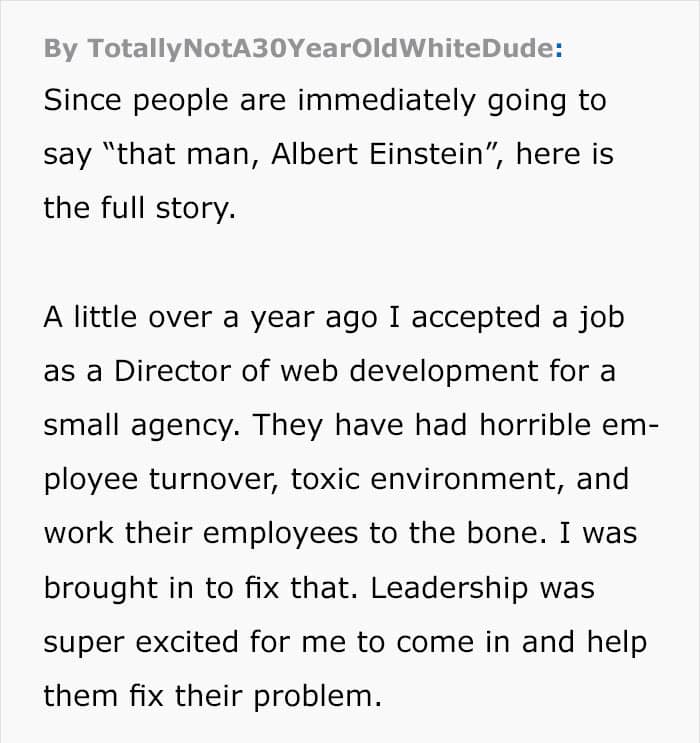Image resolution: width=700 pixels, height=743 pixels.
Task: Click the words "ployee turnover"
Action: 160,479
